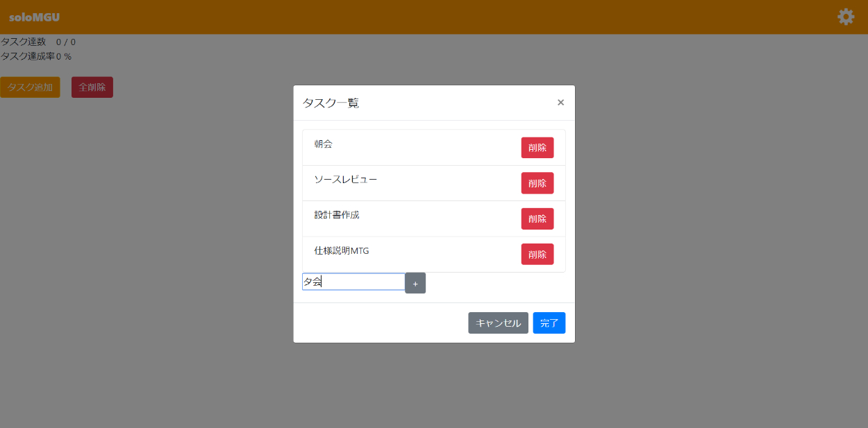This screenshot has width=868, height=428.
Task: Select the 仕様説明MTG list item text
Action: coord(341,250)
